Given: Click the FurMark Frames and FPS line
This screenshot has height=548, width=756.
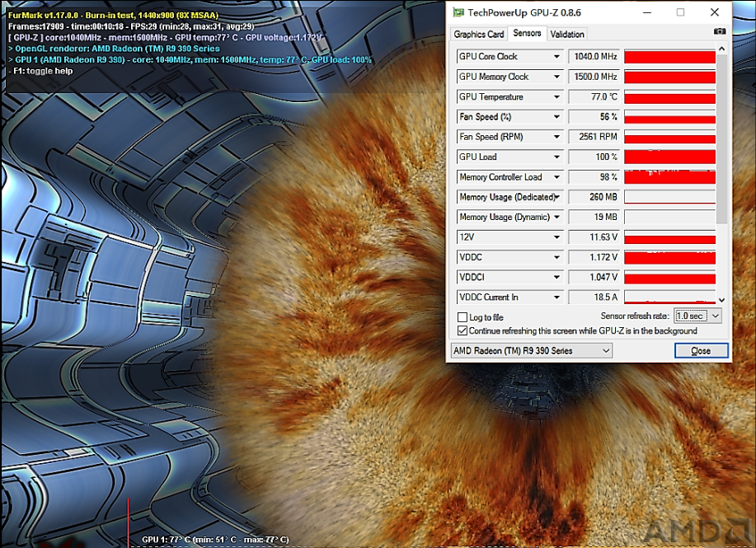Looking at the screenshot, I should pyautogui.click(x=131, y=26).
